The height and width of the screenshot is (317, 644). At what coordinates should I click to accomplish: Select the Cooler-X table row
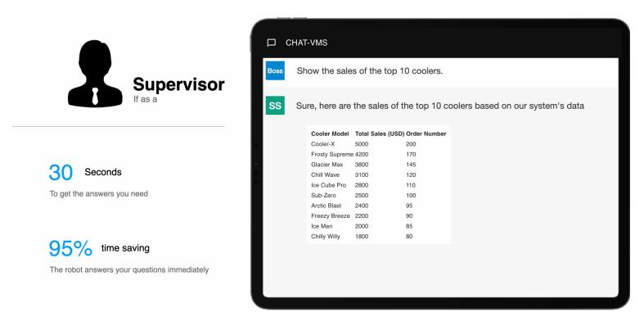click(378, 144)
